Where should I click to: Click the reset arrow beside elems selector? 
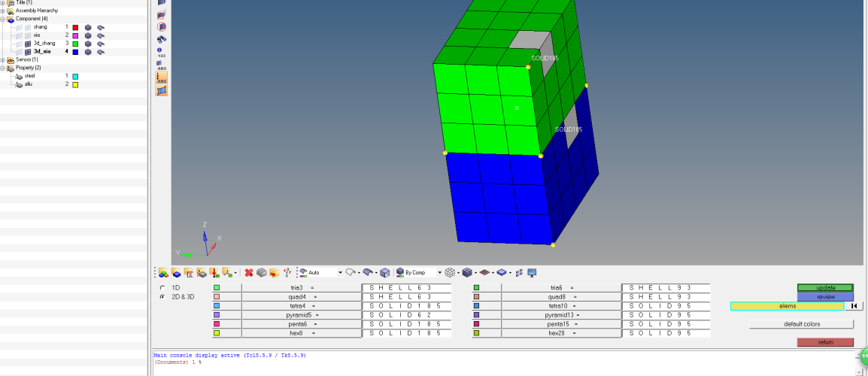(854, 306)
